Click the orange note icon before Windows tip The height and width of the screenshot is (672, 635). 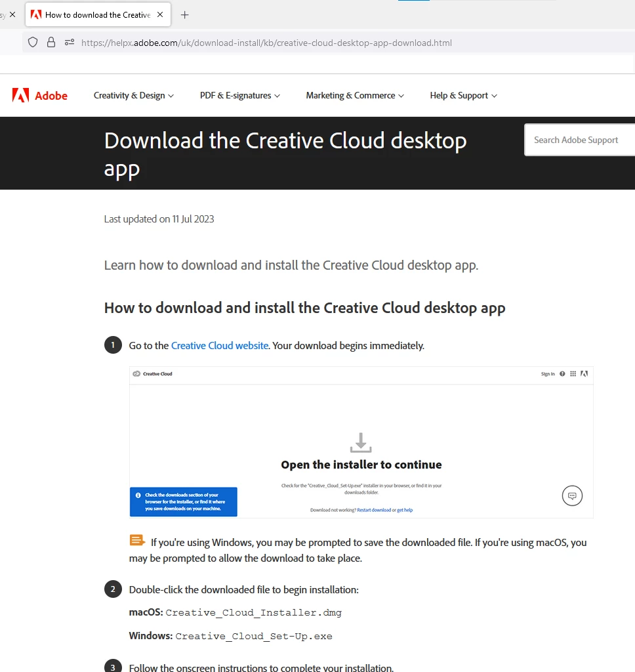tap(137, 541)
